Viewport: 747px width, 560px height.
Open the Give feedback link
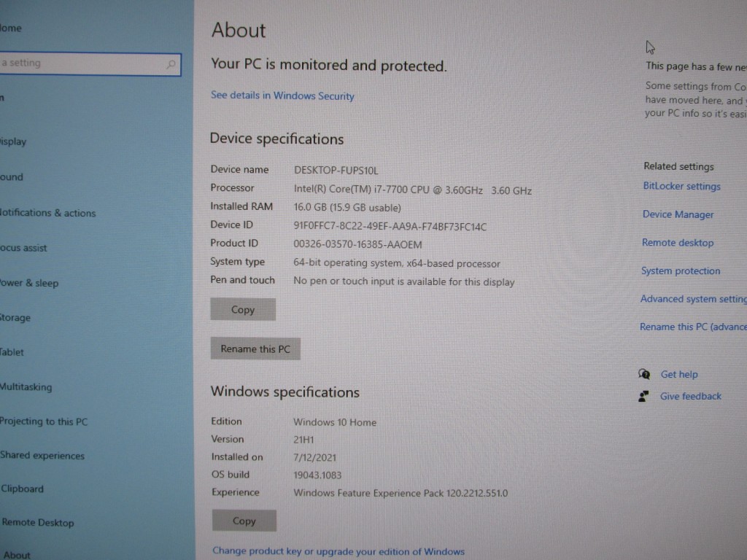pyautogui.click(x=690, y=396)
